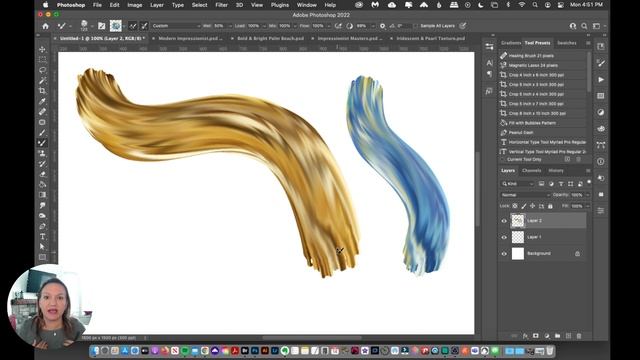Select the Path Selection arrow tool
The height and width of the screenshot is (360, 640).
tap(42, 247)
